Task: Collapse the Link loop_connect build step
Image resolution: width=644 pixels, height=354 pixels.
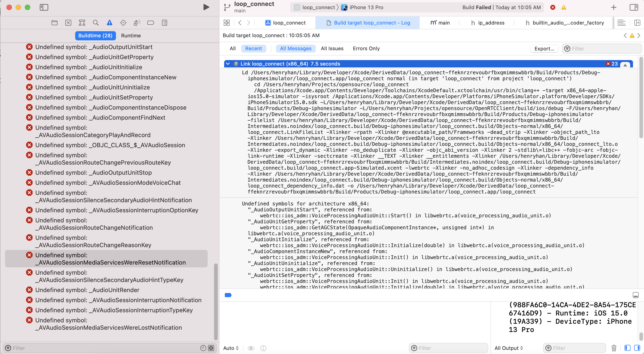Action: (x=228, y=64)
